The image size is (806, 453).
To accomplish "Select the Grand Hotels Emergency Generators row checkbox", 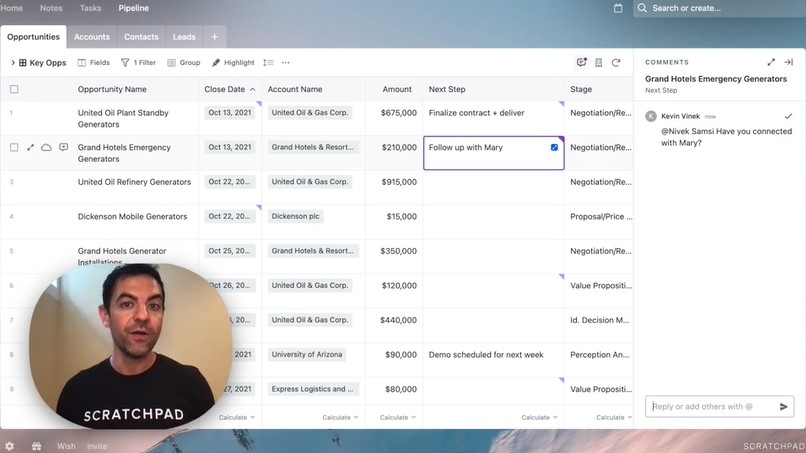I will pyautogui.click(x=14, y=147).
